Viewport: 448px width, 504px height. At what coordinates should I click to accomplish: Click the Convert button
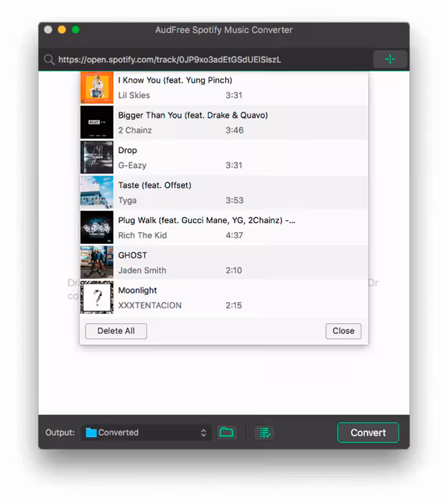[x=368, y=432]
